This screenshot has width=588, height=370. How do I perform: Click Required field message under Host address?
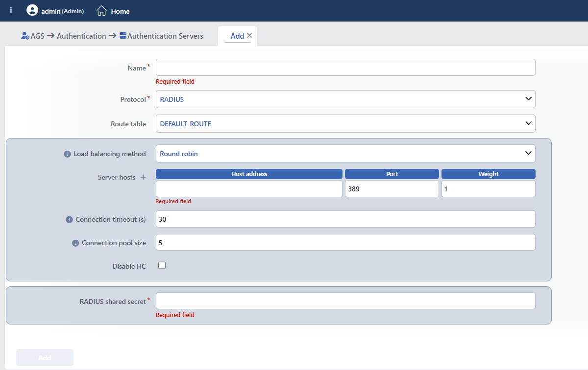pos(173,201)
